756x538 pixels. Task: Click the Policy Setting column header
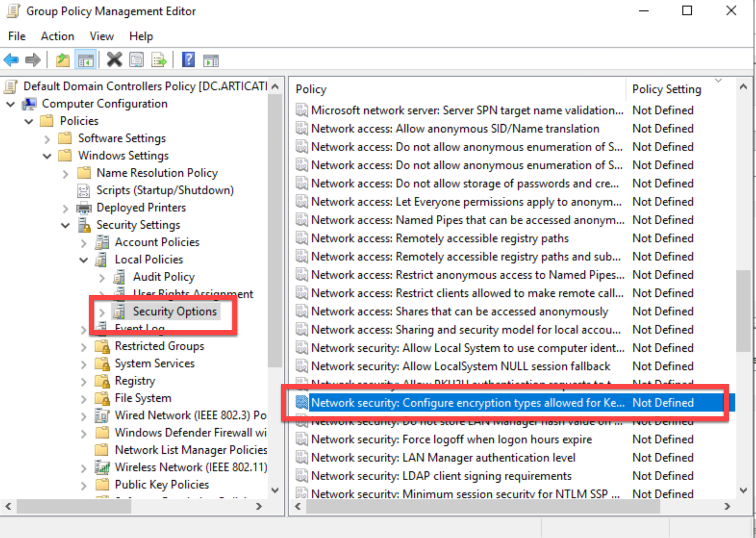tap(666, 89)
